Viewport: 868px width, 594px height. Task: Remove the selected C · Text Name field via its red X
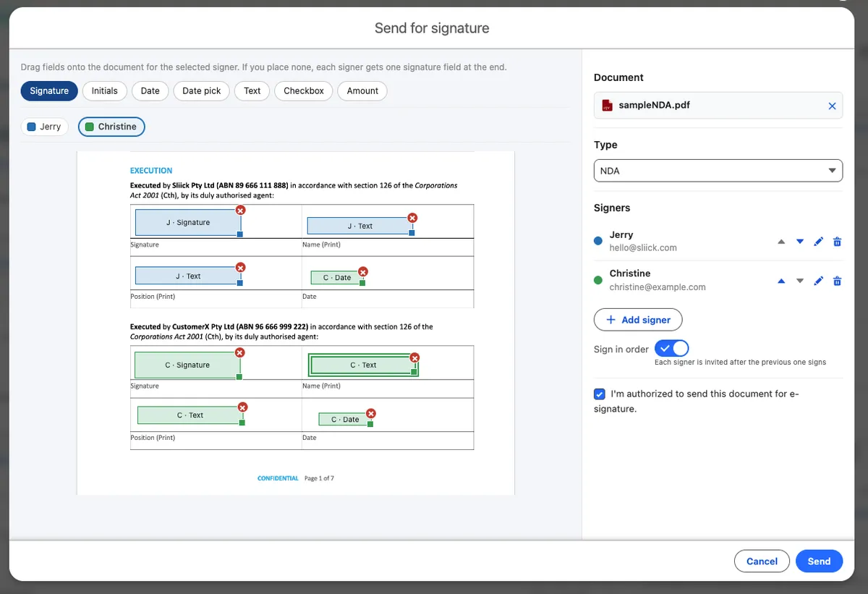pos(414,357)
